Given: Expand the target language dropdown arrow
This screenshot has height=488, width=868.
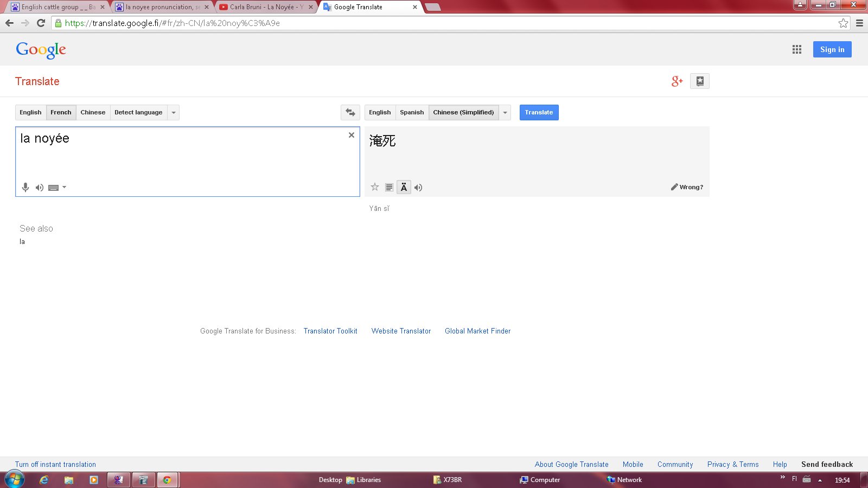Looking at the screenshot, I should pyautogui.click(x=505, y=112).
